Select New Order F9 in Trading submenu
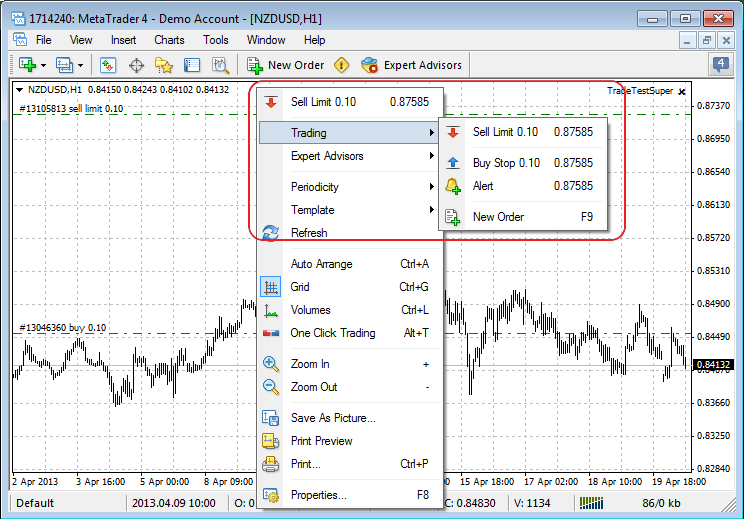744x519 pixels. point(523,217)
